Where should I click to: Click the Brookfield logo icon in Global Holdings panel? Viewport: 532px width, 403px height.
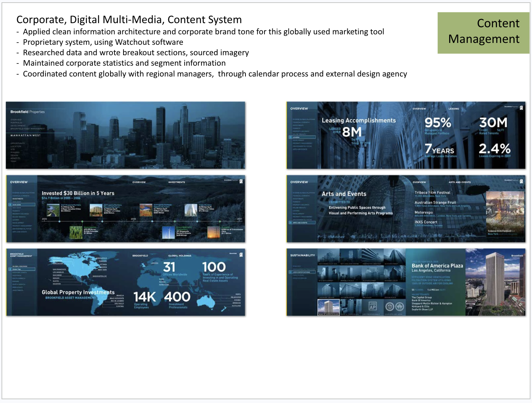click(x=241, y=254)
